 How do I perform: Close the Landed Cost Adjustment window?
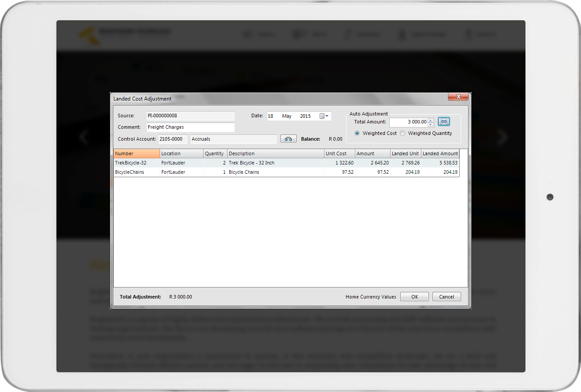(x=458, y=97)
